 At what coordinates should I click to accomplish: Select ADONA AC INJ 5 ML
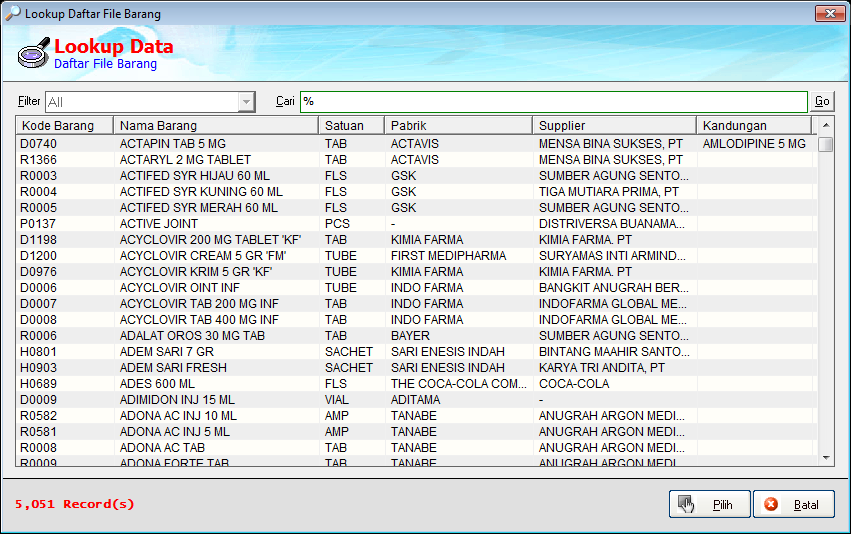(x=416, y=432)
